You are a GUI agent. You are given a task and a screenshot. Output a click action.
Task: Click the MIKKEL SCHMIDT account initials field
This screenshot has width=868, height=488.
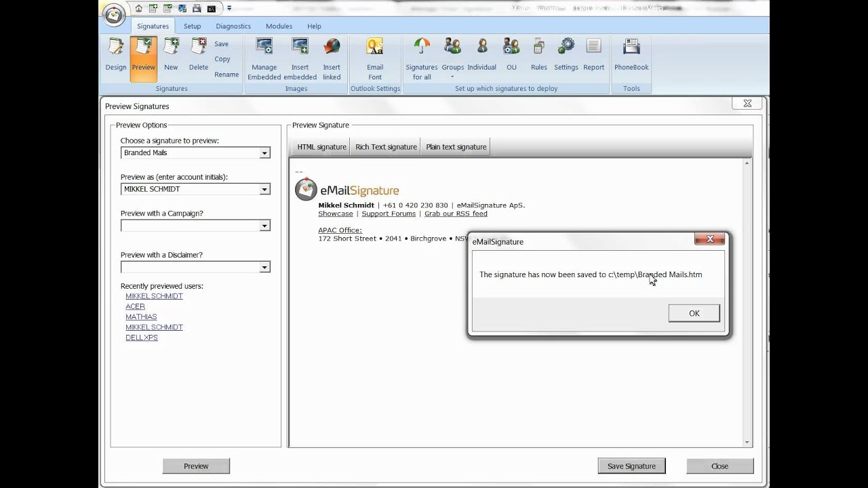pyautogui.click(x=195, y=190)
